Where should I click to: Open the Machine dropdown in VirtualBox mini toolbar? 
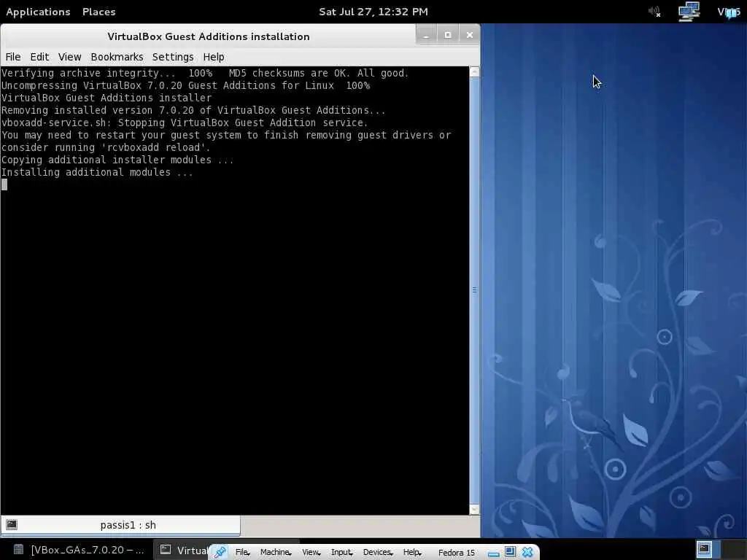click(276, 552)
